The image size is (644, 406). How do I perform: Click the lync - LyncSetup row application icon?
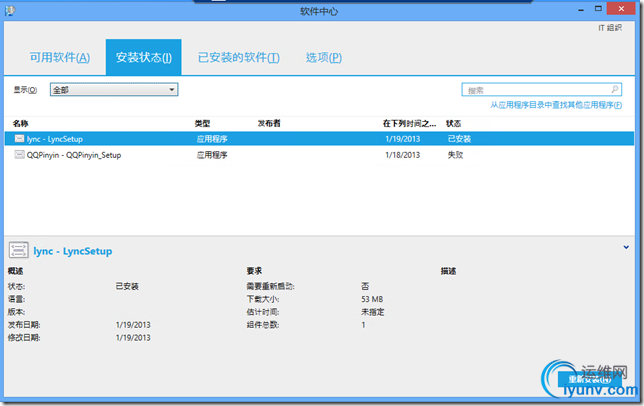pos(19,139)
